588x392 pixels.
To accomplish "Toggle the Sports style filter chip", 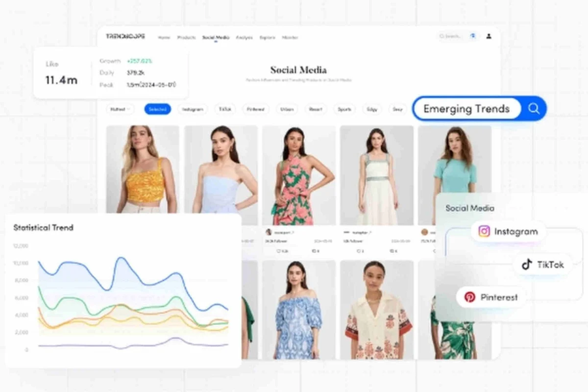I will point(344,109).
